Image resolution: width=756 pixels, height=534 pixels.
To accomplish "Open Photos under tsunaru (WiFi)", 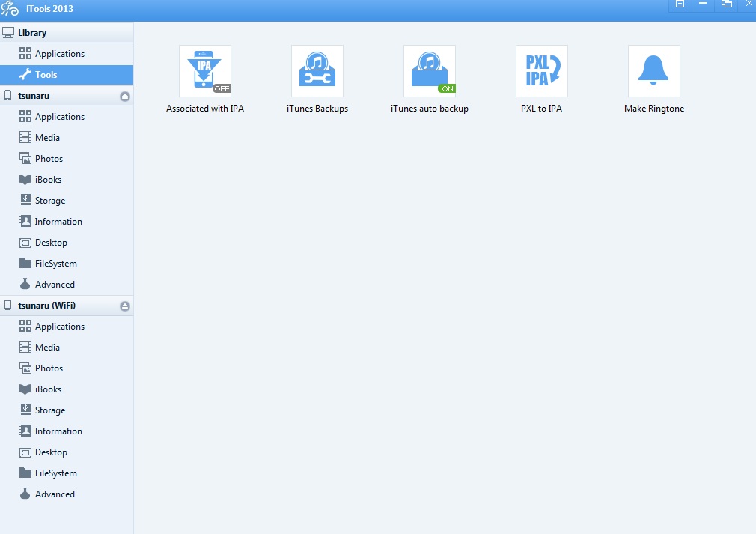I will (67, 368).
